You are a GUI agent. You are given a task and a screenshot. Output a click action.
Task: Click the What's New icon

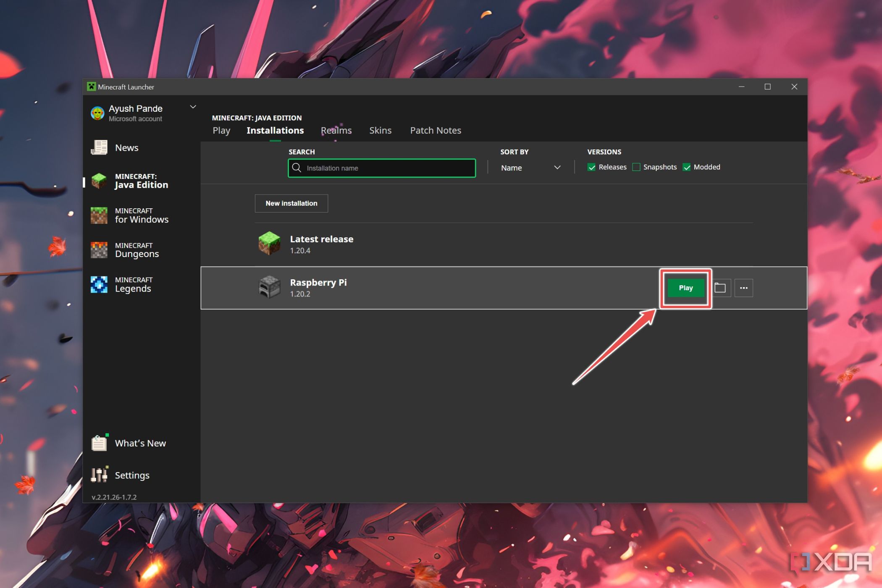coord(100,443)
